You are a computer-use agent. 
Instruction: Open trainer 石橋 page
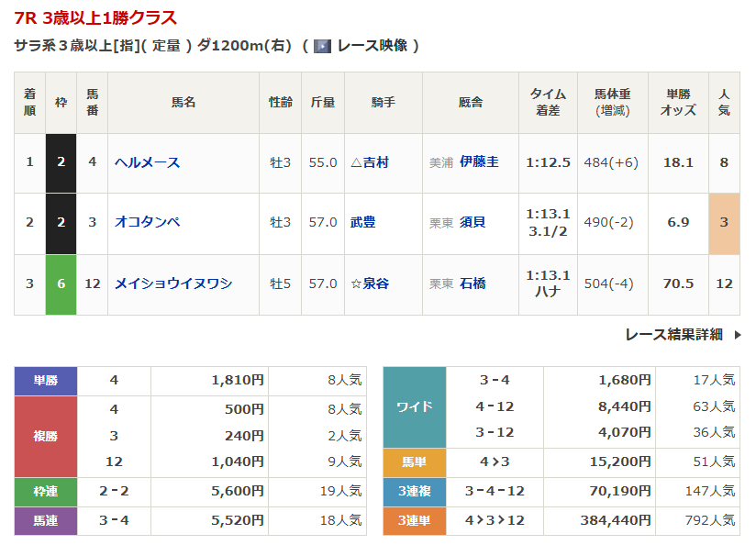[472, 284]
